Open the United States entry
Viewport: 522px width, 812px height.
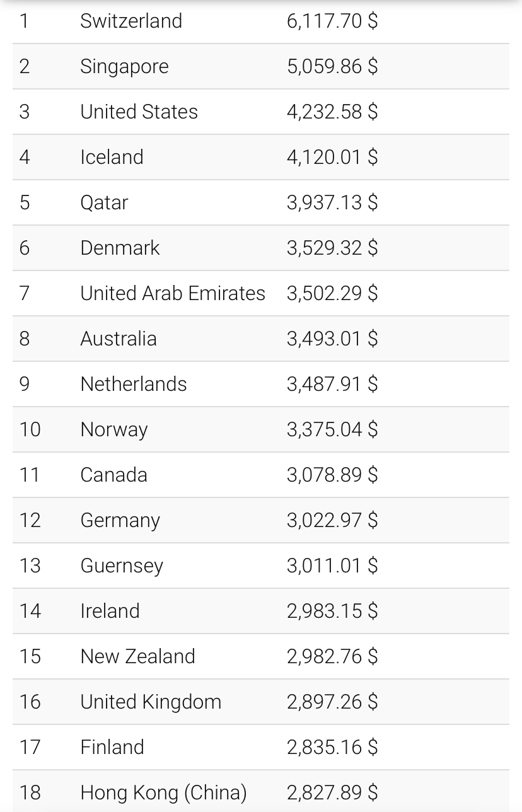click(x=139, y=112)
